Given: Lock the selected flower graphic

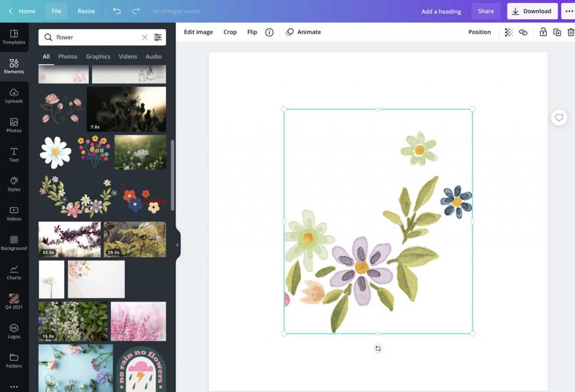Looking at the screenshot, I should coord(543,32).
